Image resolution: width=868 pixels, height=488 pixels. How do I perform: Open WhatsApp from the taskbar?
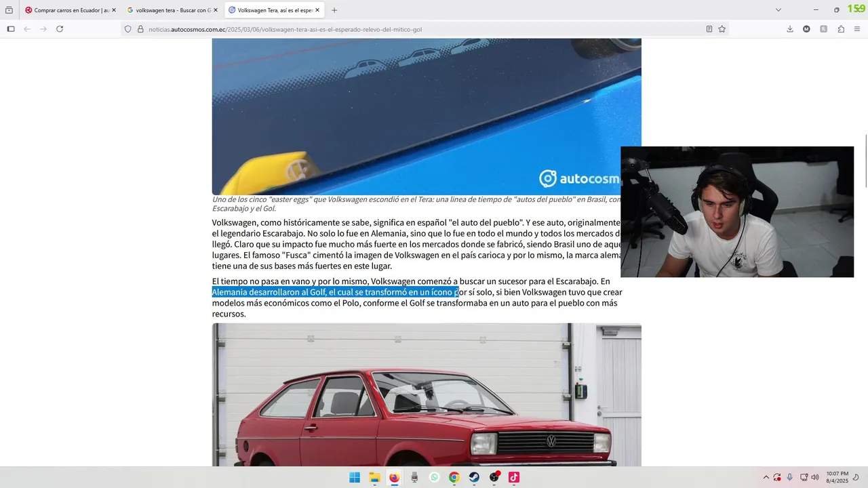[x=434, y=477]
